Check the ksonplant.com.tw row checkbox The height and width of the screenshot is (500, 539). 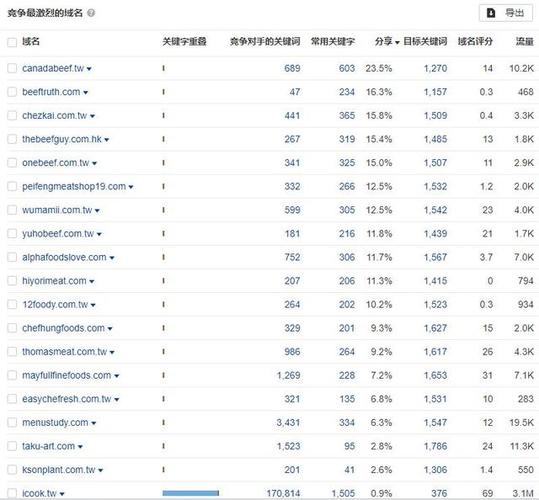(12, 470)
